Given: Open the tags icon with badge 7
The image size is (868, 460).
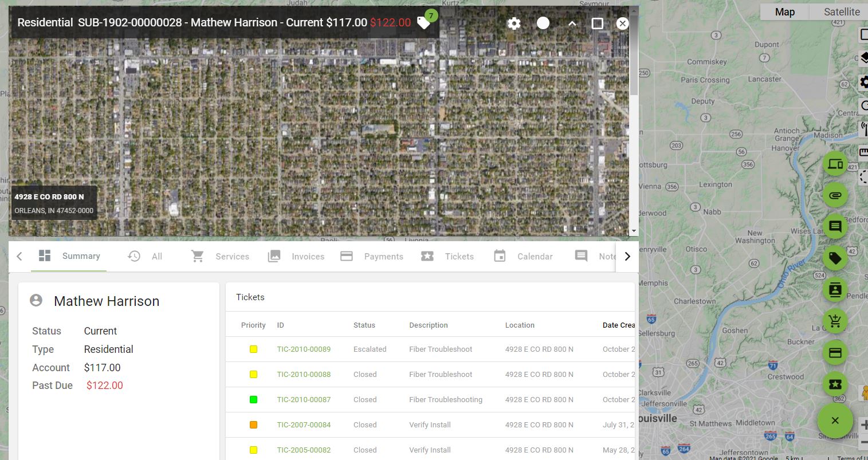Looking at the screenshot, I should [x=425, y=23].
